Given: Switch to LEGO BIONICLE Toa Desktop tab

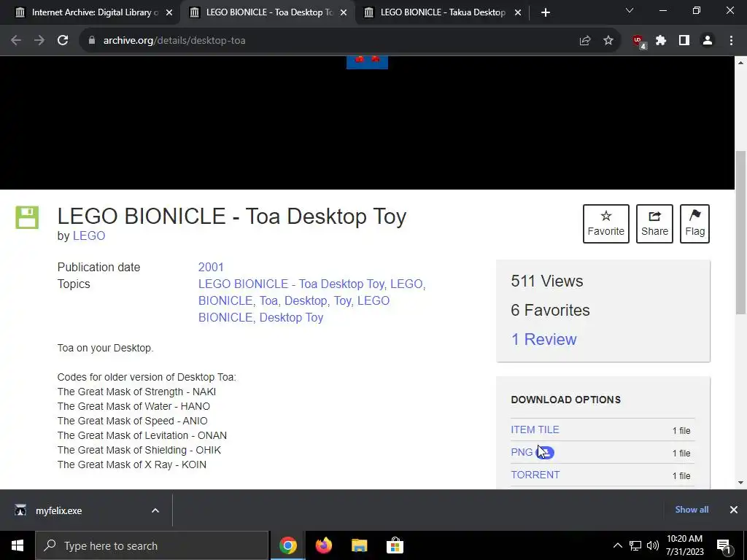Looking at the screenshot, I should pos(268,12).
